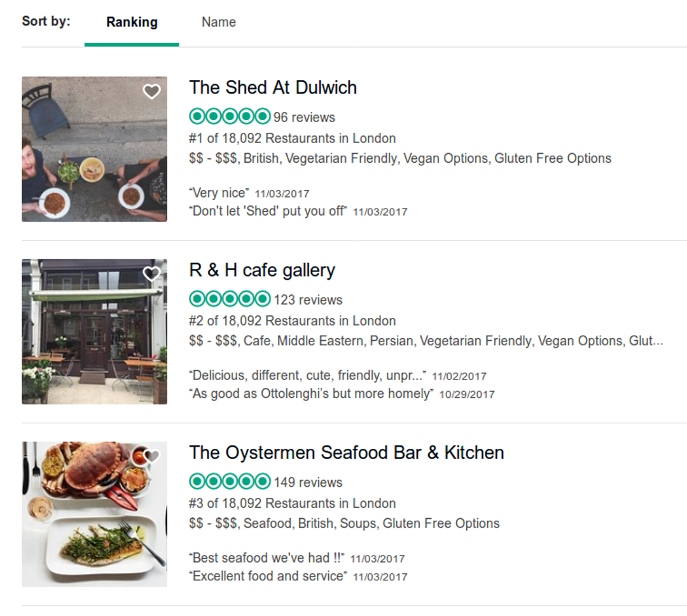Sort restaurants by Ranking tab
The image size is (687, 616).
[132, 22]
